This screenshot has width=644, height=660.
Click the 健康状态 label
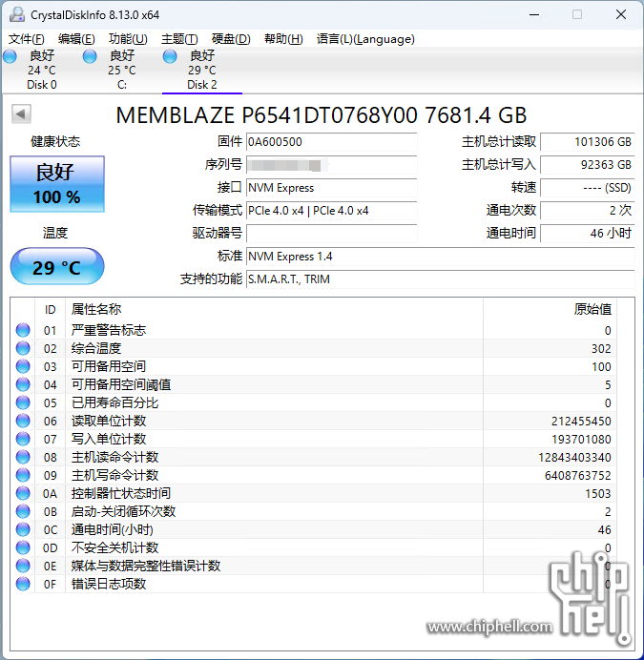point(55,141)
